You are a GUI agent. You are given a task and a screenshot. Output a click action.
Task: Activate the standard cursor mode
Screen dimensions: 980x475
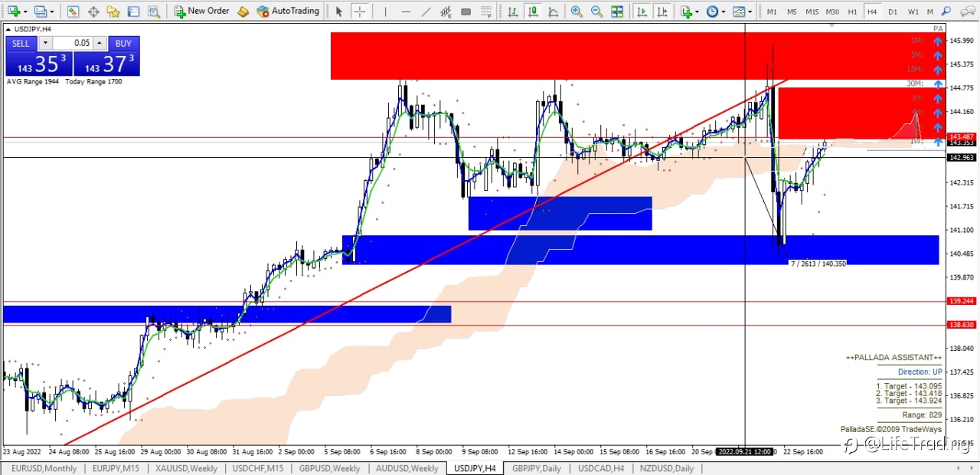(338, 11)
